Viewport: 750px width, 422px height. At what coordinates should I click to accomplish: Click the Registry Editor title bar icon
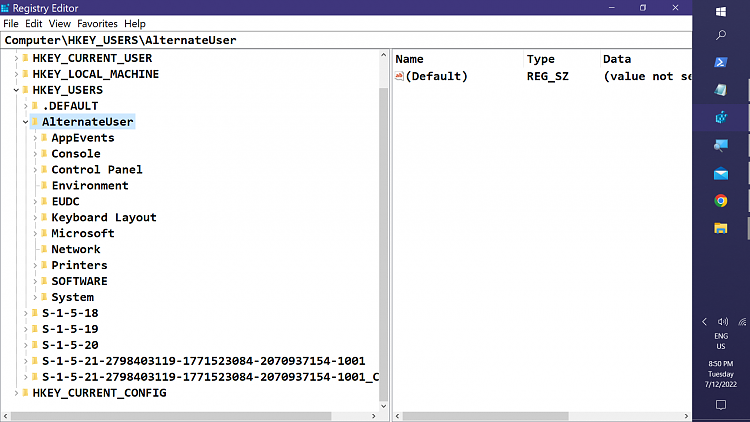tap(5, 8)
